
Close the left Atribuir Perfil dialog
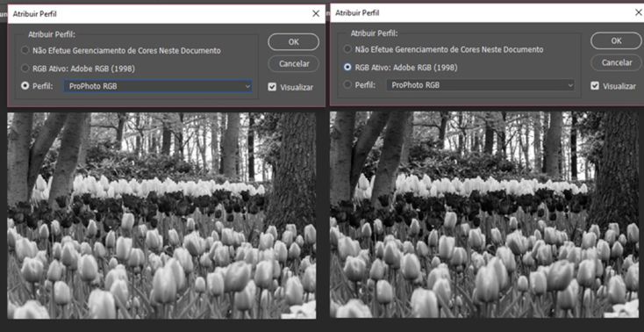[316, 13]
